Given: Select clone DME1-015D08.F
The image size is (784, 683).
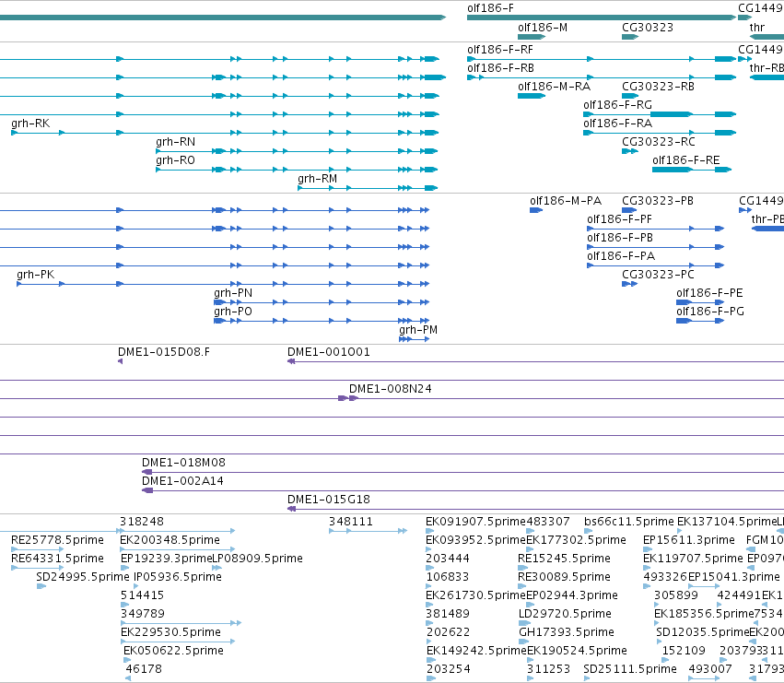Looking at the screenshot, I should (x=164, y=352).
